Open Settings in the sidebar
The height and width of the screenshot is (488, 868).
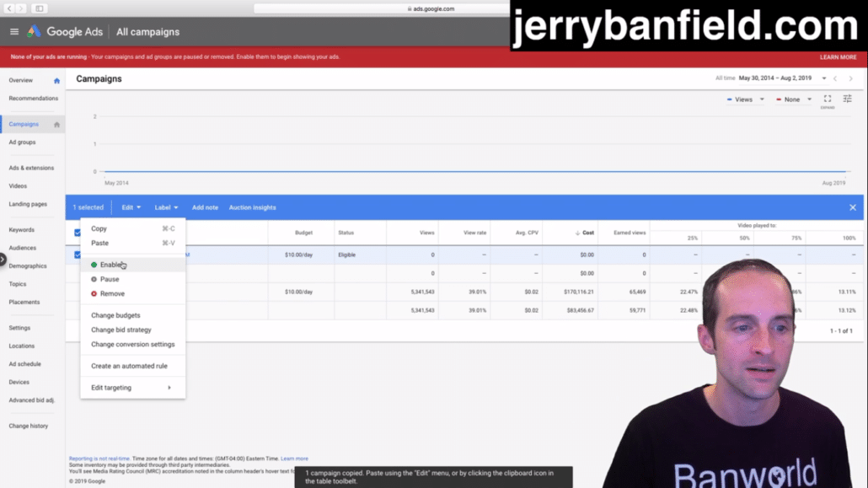[x=19, y=328]
